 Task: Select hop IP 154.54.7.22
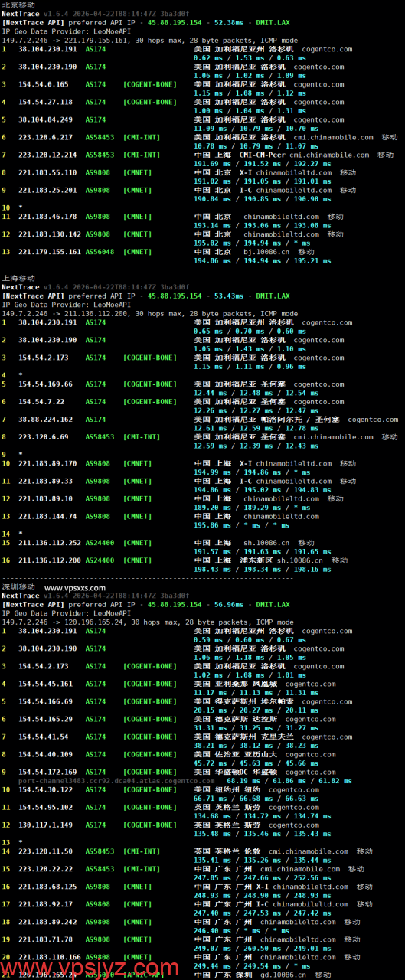[x=41, y=402]
